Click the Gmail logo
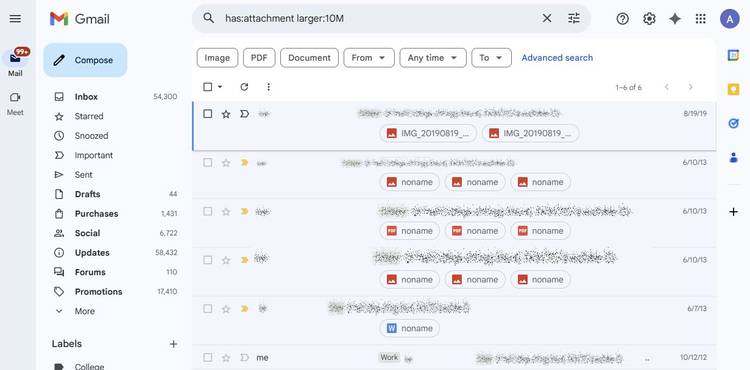Image resolution: width=750 pixels, height=370 pixels. coord(79,19)
